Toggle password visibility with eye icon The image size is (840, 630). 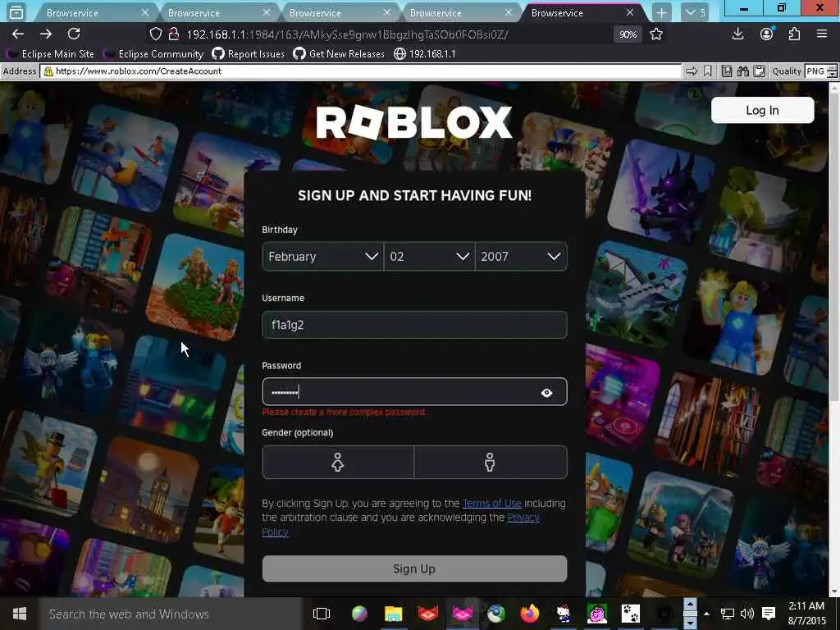[x=546, y=393]
